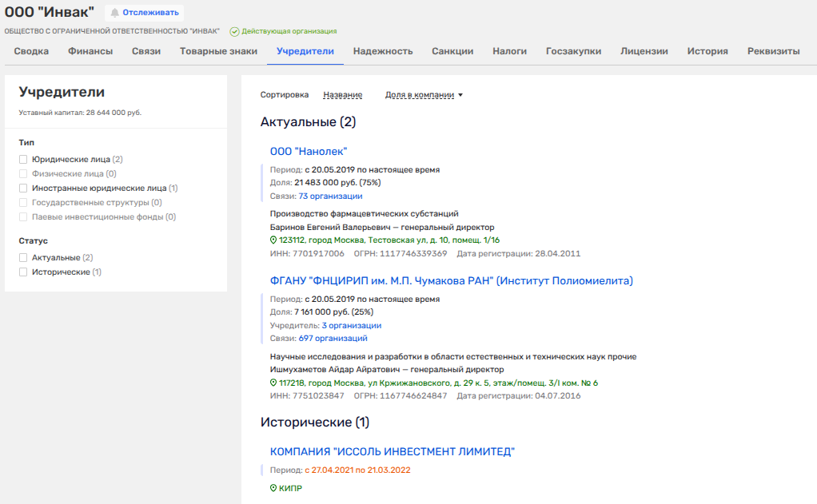Enable the Иностранные юридические лица checkbox

click(x=24, y=189)
